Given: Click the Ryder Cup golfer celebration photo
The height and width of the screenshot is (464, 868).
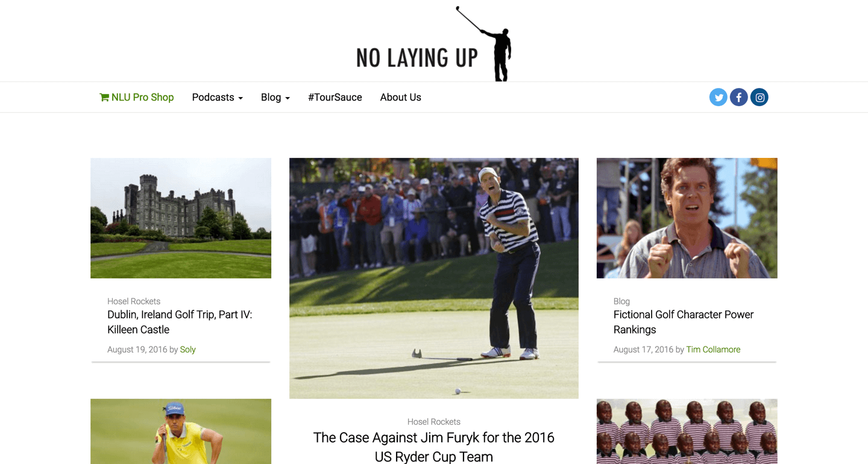Looking at the screenshot, I should click(434, 278).
